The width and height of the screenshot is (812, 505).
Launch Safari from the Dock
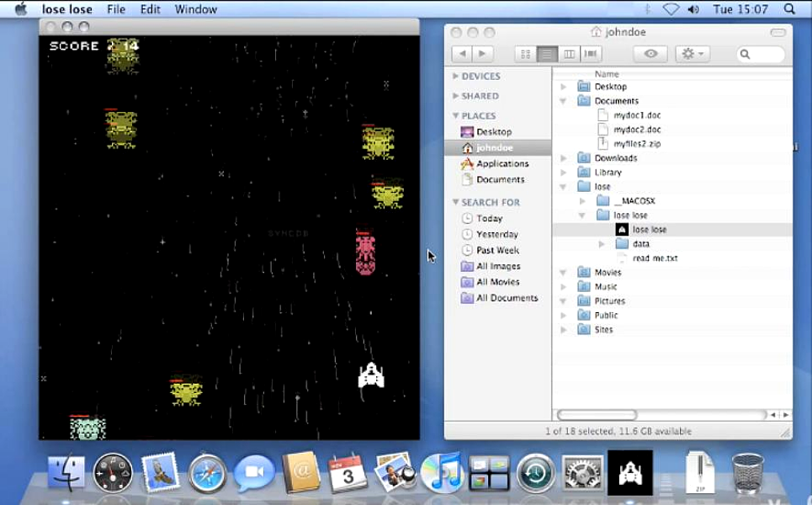click(207, 473)
